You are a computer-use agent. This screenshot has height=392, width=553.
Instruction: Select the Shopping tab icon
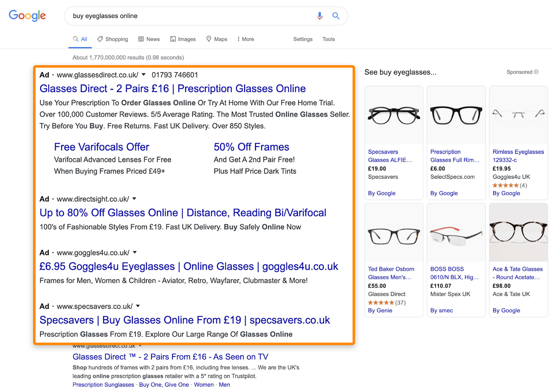coord(100,39)
